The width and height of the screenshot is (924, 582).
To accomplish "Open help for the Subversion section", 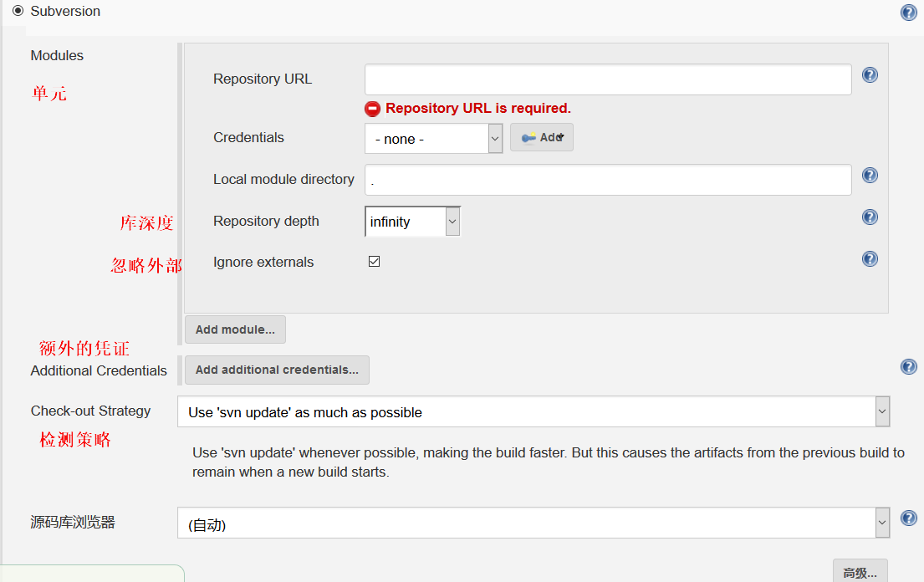I will (x=909, y=13).
